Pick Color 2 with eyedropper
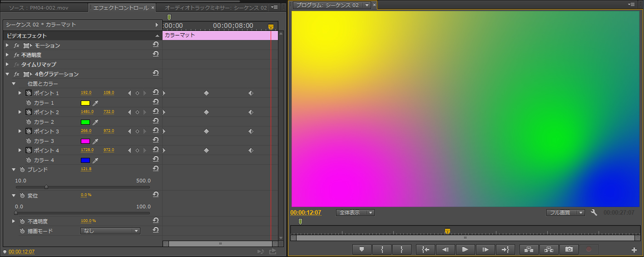This screenshot has width=644, height=257. (95, 122)
